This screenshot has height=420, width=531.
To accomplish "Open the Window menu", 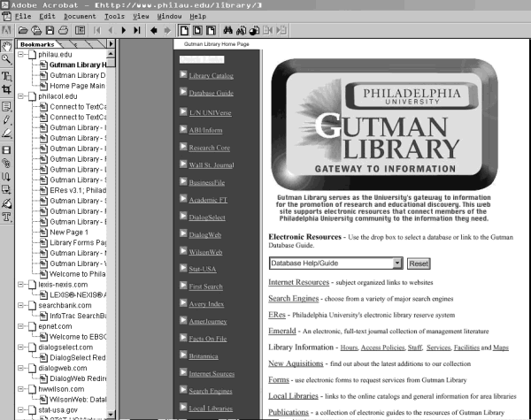I will tap(169, 16).
